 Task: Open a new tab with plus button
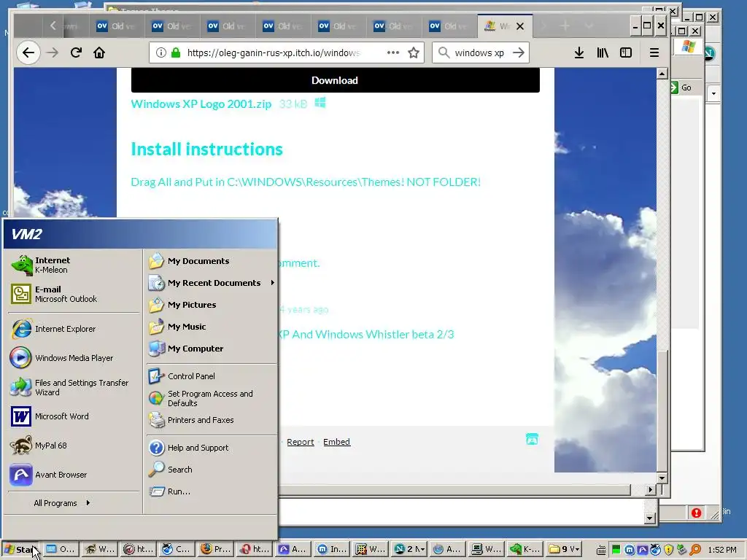click(x=565, y=26)
